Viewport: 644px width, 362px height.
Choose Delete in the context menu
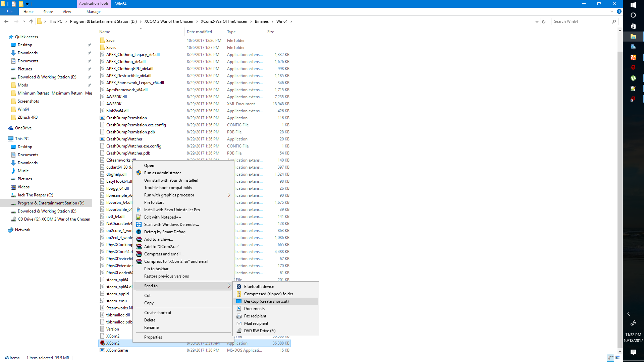coord(150,320)
